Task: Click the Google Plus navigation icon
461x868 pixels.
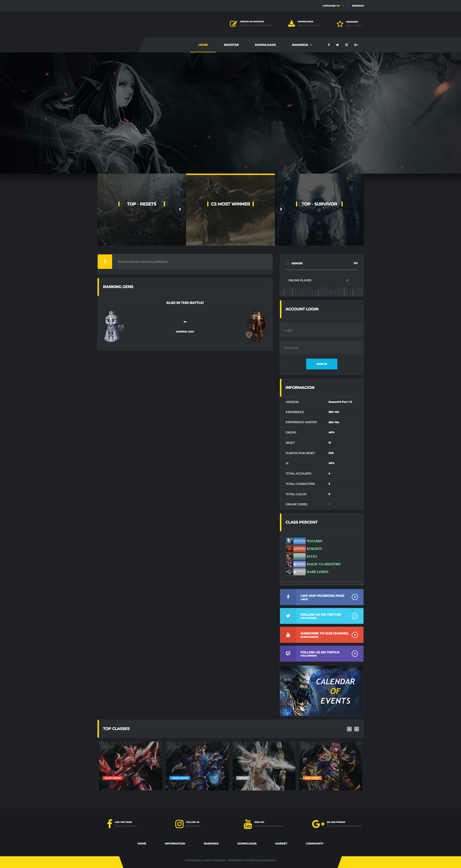Action: coord(356,45)
